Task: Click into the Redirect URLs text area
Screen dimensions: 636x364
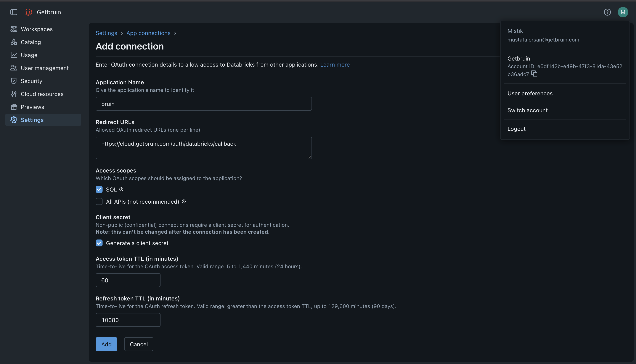Action: [204, 148]
